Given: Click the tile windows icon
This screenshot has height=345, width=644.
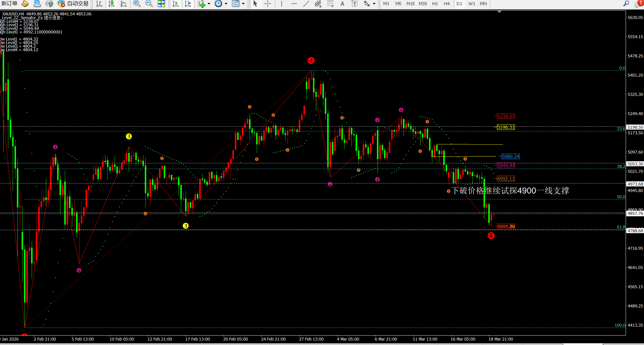Looking at the screenshot, I should tap(161, 4).
